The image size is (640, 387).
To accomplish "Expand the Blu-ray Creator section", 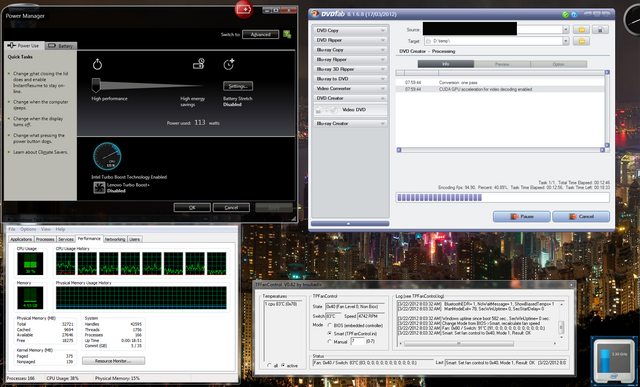I will (x=351, y=123).
